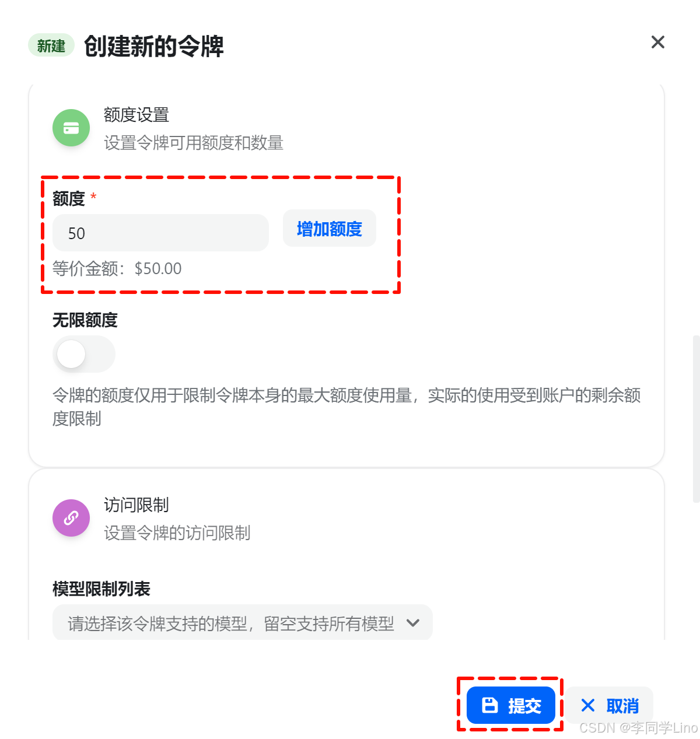The width and height of the screenshot is (700, 739).
Task: Close the create token dialog with X
Action: pos(658,42)
